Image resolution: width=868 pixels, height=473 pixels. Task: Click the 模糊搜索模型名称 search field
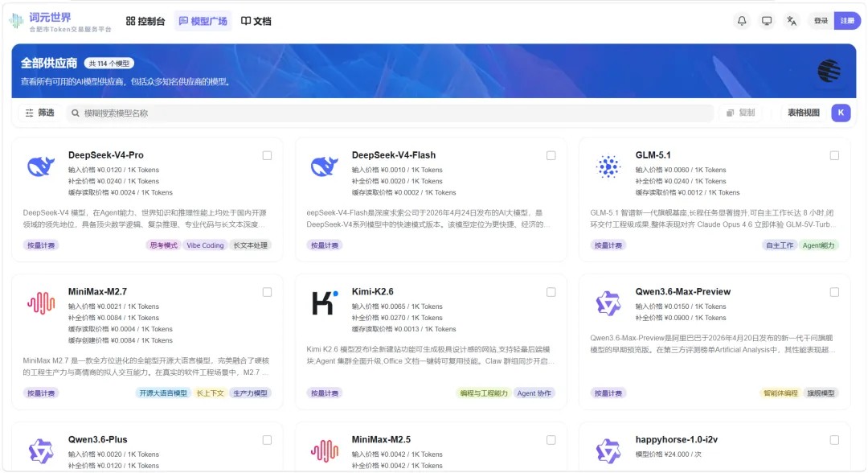coord(391,113)
